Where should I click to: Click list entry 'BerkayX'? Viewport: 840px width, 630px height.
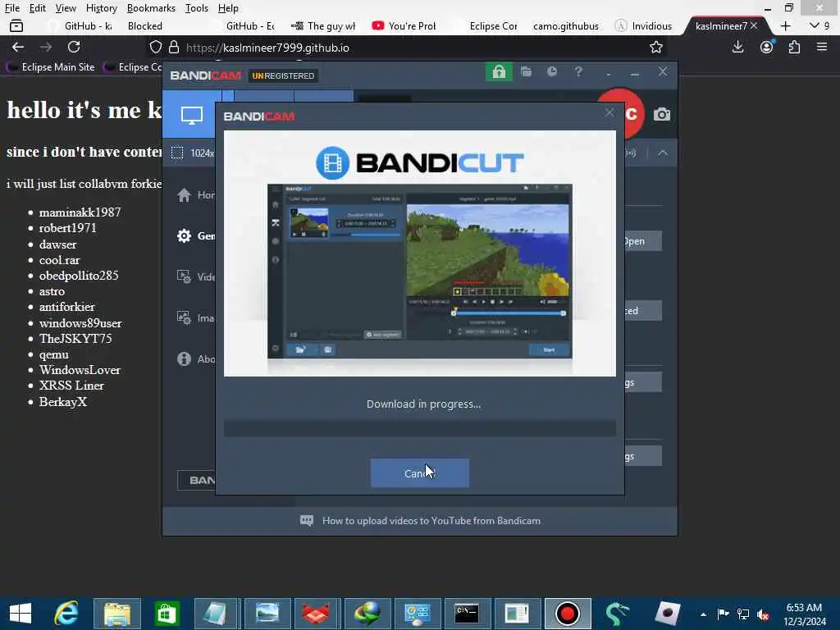pyautogui.click(x=62, y=402)
